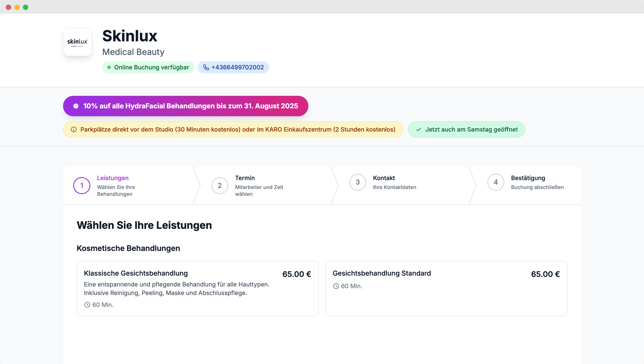Click the green status dot next to Online Buchung
644x364 pixels.
pyautogui.click(x=109, y=67)
